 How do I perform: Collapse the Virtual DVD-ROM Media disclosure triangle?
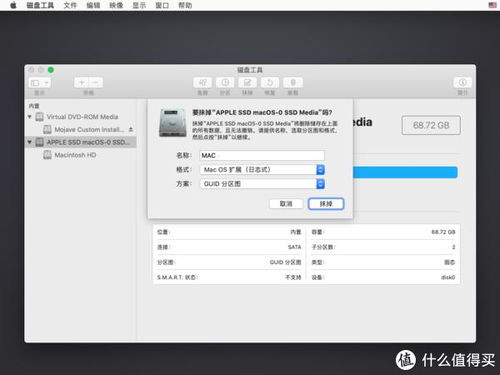click(x=30, y=117)
